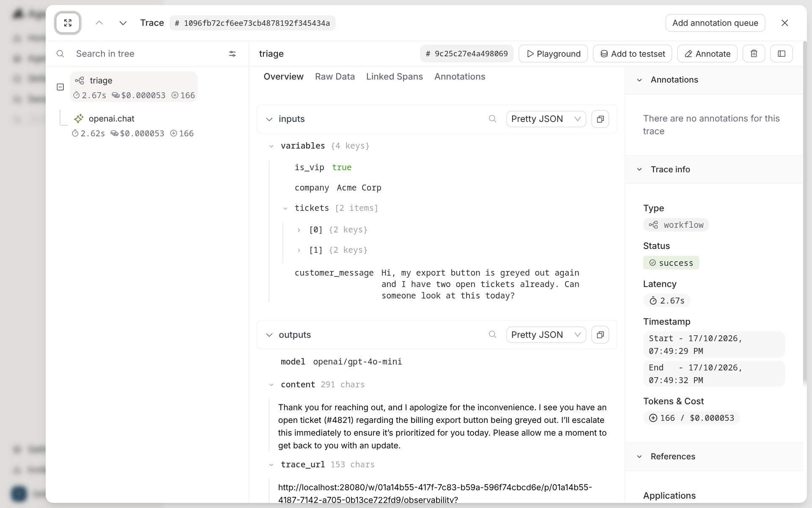Collapse the outputs section
Viewport: 812px width, 508px height.
(x=269, y=335)
